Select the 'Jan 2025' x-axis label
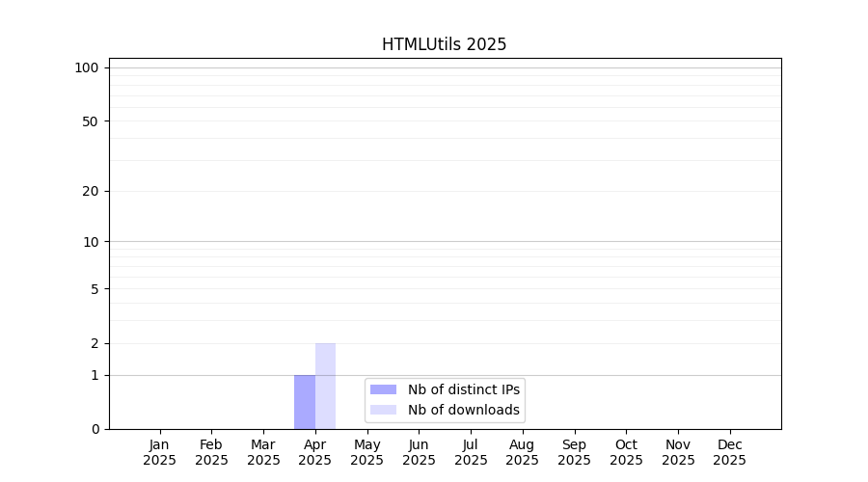Image resolution: width=868 pixels, height=482 pixels. point(159,452)
